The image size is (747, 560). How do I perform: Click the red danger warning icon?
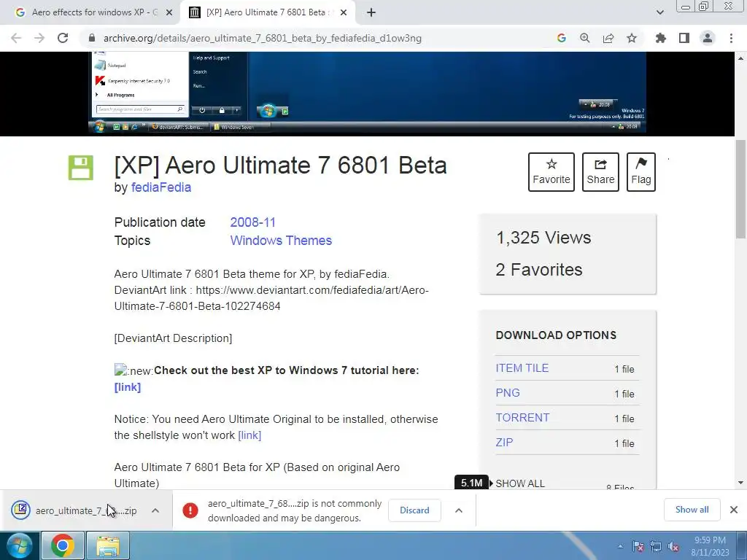[190, 510]
